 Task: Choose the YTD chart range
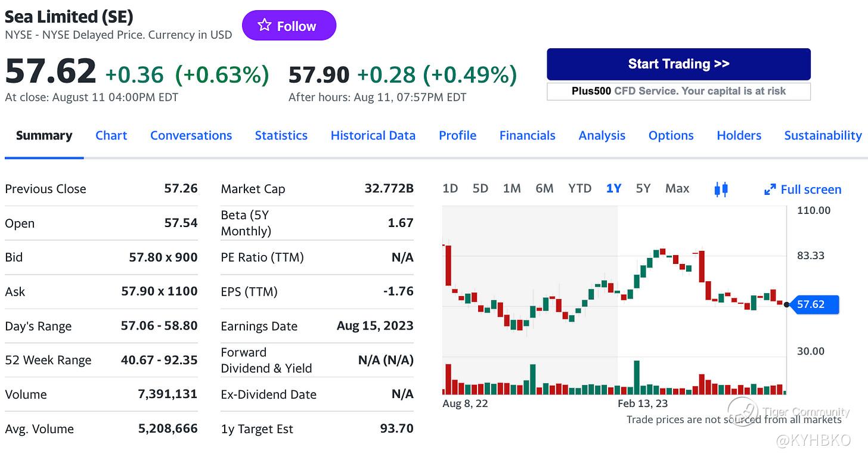[x=579, y=188]
